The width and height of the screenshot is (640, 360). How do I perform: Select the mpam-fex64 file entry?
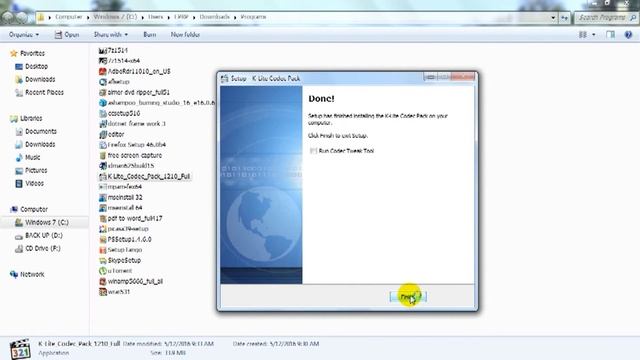(120, 187)
